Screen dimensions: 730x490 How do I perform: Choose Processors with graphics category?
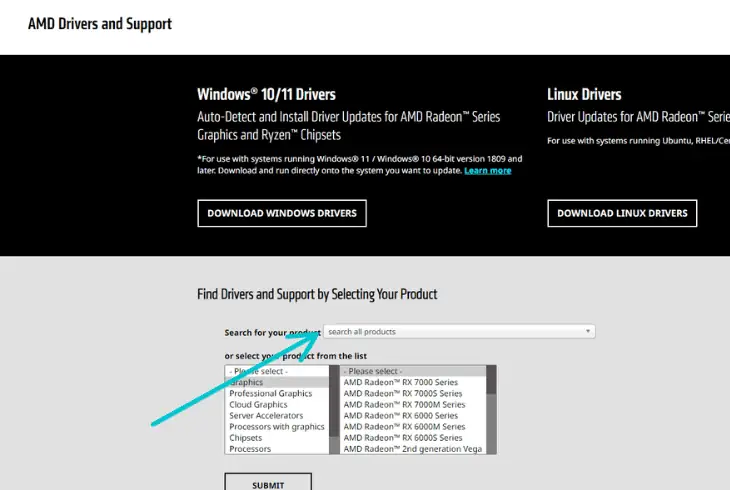pos(277,427)
